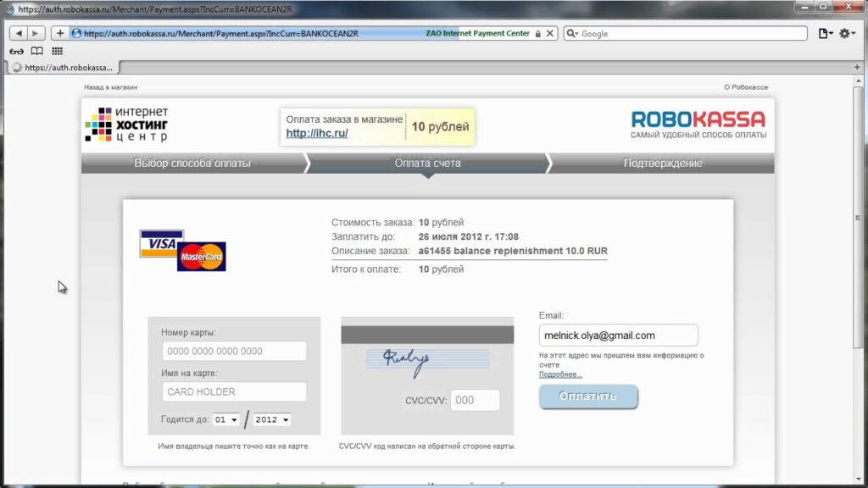This screenshot has height=488, width=868.
Task: Click the 'Подробнее...' link
Action: pyautogui.click(x=560, y=374)
